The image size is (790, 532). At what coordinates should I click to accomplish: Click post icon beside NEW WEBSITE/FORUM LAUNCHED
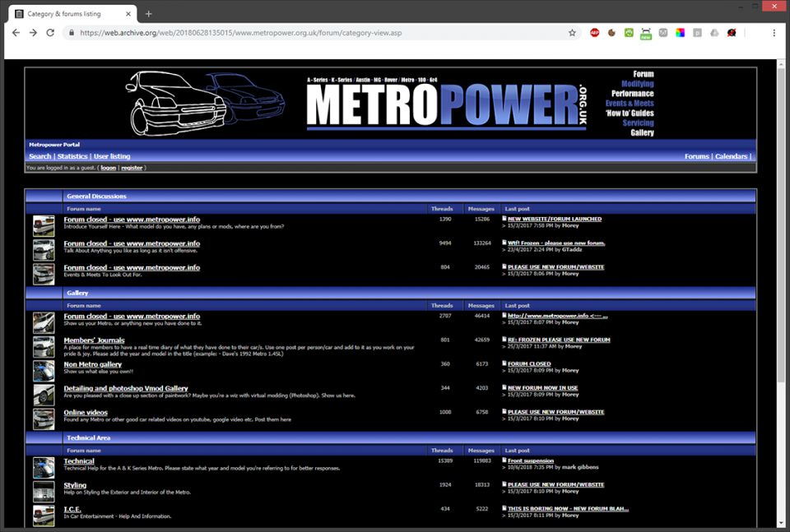504,219
